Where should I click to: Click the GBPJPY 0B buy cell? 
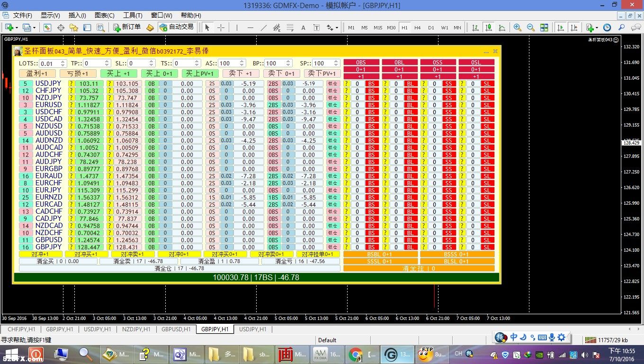point(151,247)
